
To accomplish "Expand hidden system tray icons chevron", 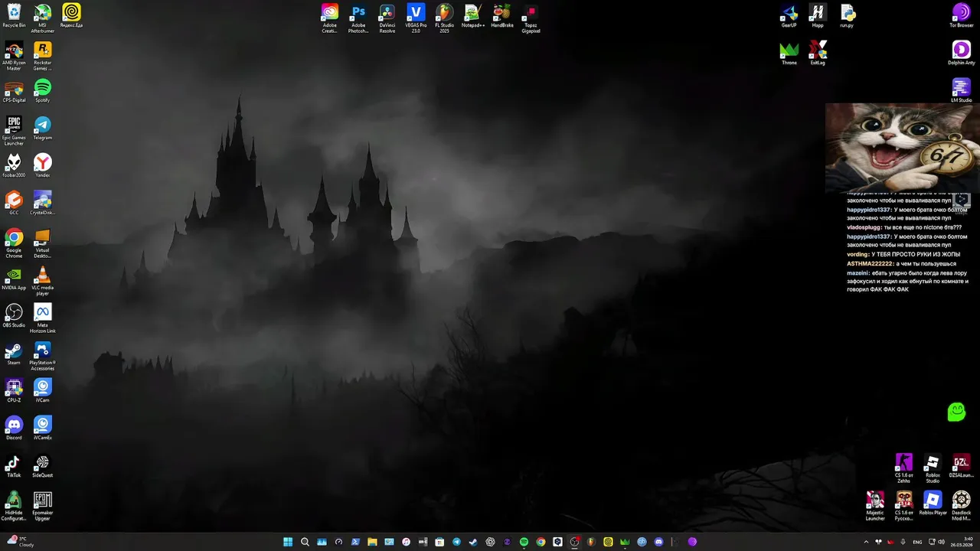I will click(x=866, y=542).
